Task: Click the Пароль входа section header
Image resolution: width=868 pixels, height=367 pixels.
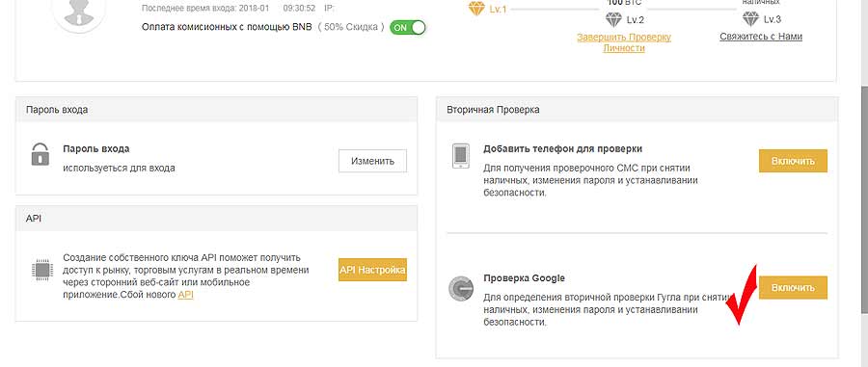Action: pos(216,110)
